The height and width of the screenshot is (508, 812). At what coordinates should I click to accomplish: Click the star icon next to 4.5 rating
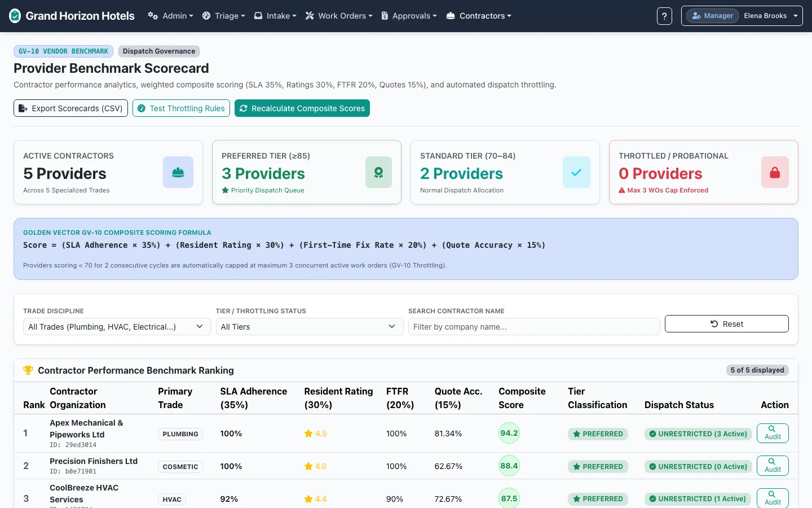[x=308, y=433]
